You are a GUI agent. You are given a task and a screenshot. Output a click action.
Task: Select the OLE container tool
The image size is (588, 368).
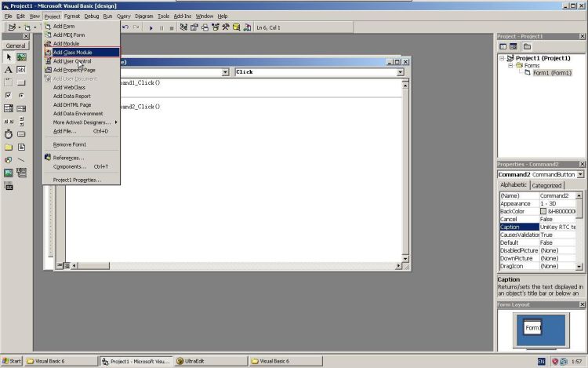[x=9, y=186]
